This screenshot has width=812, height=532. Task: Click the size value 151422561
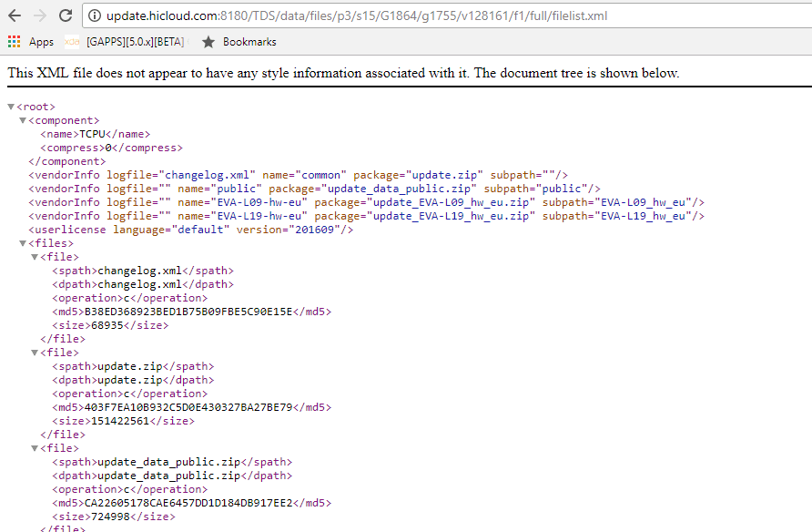(120, 421)
